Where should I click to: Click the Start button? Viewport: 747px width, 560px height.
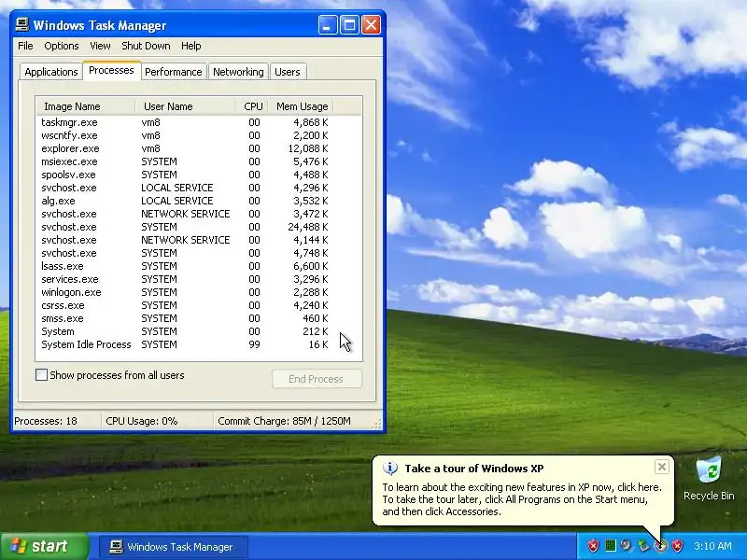tap(44, 546)
